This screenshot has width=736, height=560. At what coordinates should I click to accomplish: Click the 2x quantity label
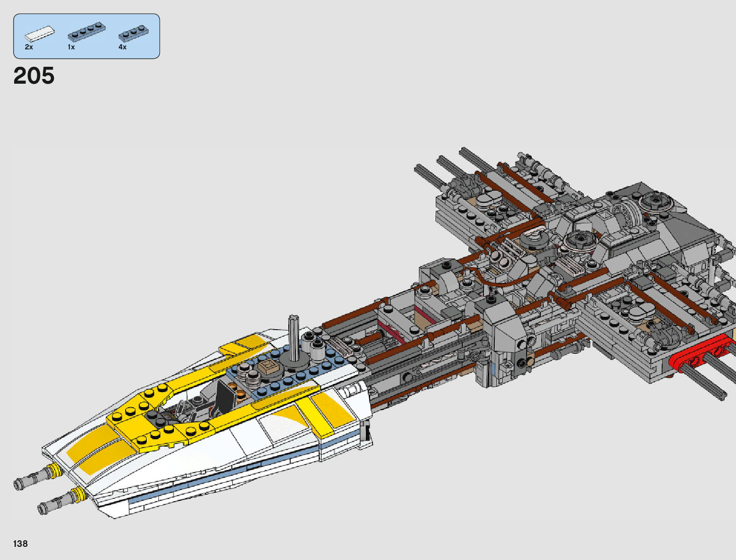tap(29, 47)
